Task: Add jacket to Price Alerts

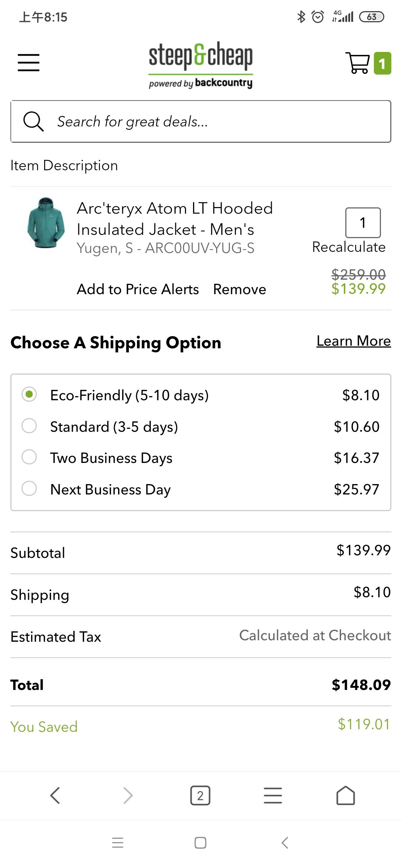Action: tap(138, 289)
